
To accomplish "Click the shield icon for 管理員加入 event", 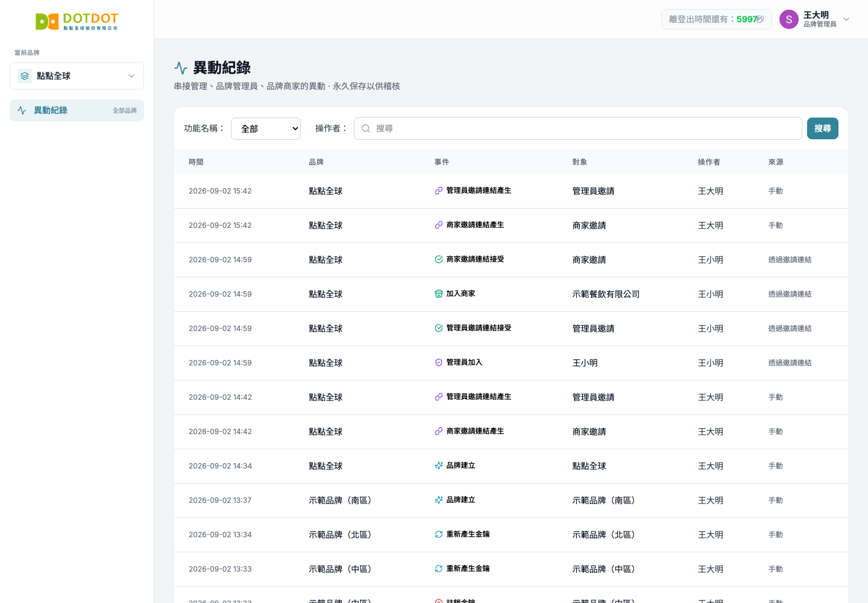I will pos(439,362).
